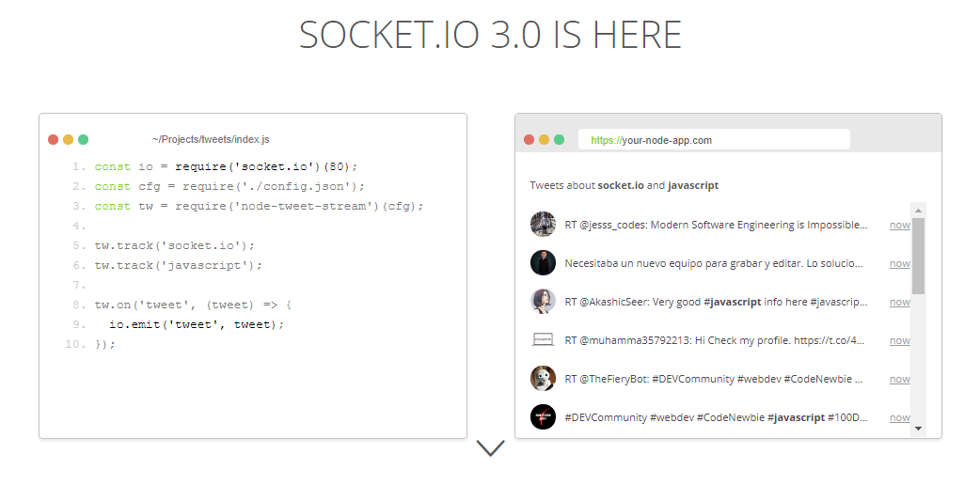Click the tweet list scroll-down arrow
This screenshot has width=980, height=485.
(x=918, y=428)
